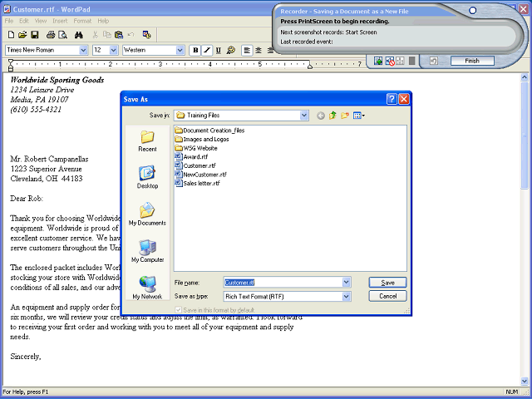Open Print Preview from the toolbar
This screenshot has width=532, height=399.
pos(63,35)
